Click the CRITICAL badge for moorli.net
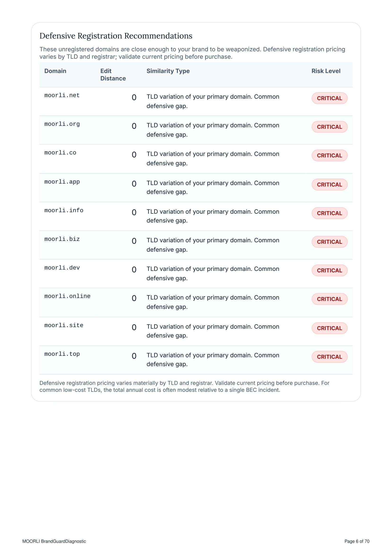Image resolution: width=392 pixels, height=554 pixels. coord(330,98)
